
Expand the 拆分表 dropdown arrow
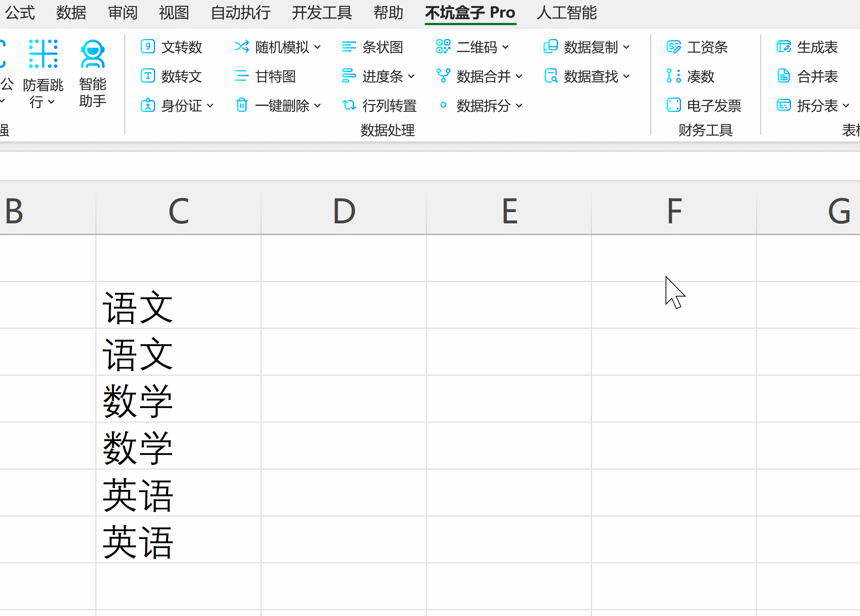pyautogui.click(x=846, y=106)
